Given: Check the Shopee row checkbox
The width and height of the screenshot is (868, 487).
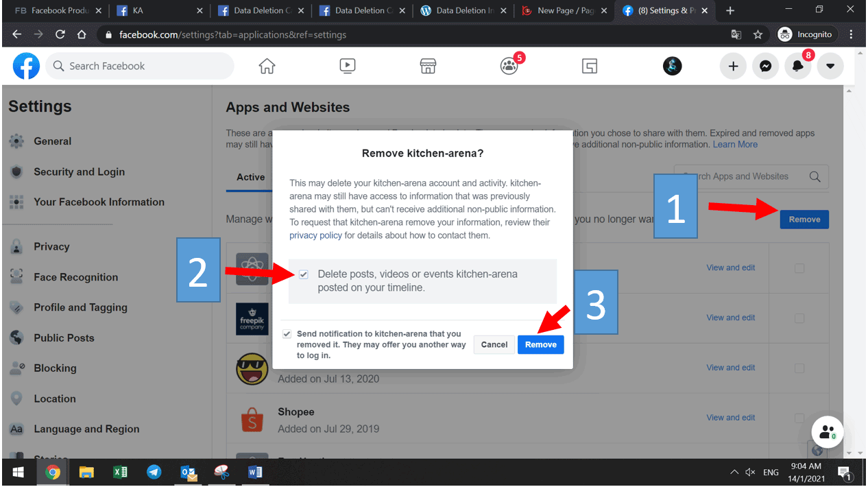Looking at the screenshot, I should 799,418.
